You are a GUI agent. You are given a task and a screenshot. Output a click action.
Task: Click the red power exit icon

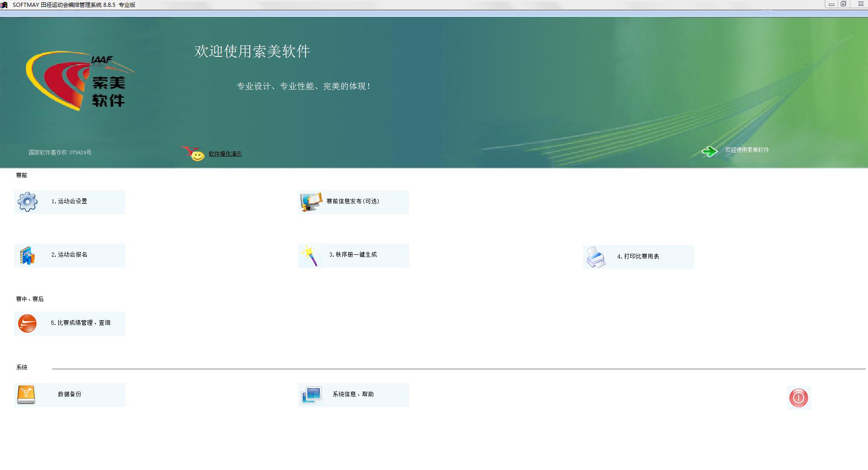coord(799,398)
